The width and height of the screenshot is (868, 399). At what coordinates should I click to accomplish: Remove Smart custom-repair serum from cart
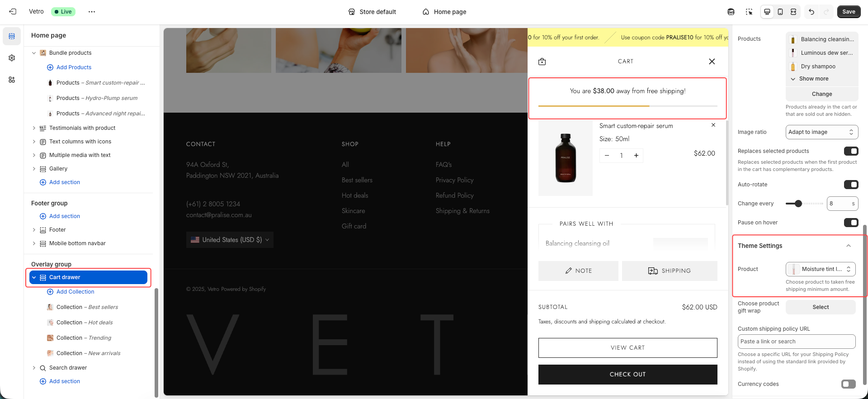click(713, 125)
